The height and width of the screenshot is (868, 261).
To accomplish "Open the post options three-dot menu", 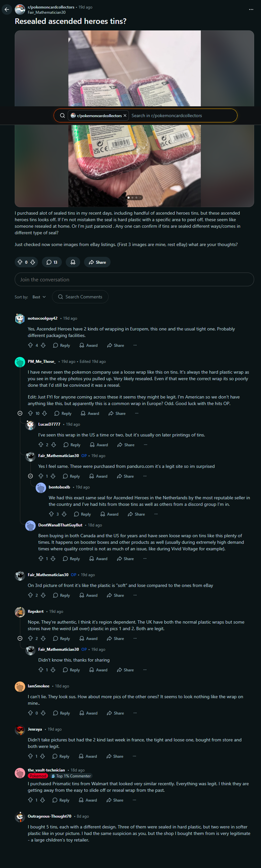I will point(251,9).
